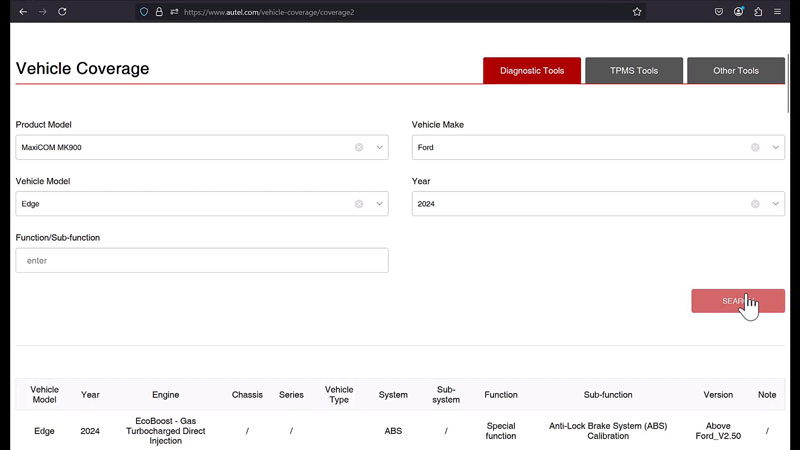800x450 pixels.
Task: Click MaxiCOM MK900 text in Product Model
Action: pyautogui.click(x=51, y=147)
